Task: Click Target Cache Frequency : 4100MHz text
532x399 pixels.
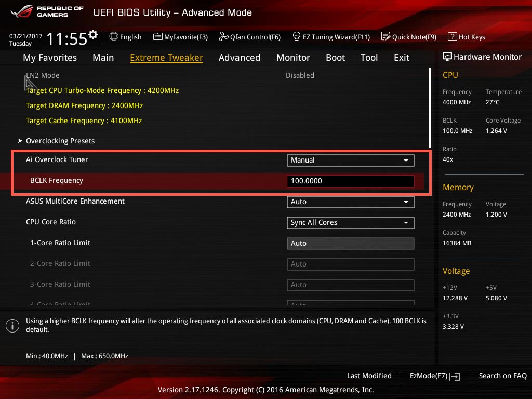Action: click(x=84, y=121)
